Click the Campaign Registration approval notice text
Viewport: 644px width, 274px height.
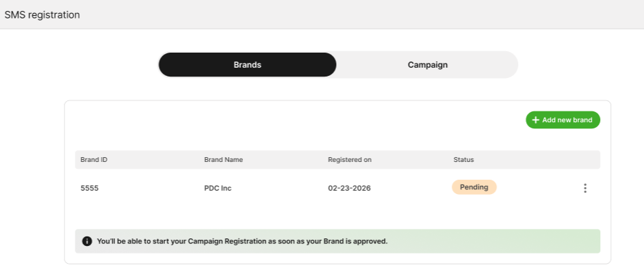[x=242, y=241]
